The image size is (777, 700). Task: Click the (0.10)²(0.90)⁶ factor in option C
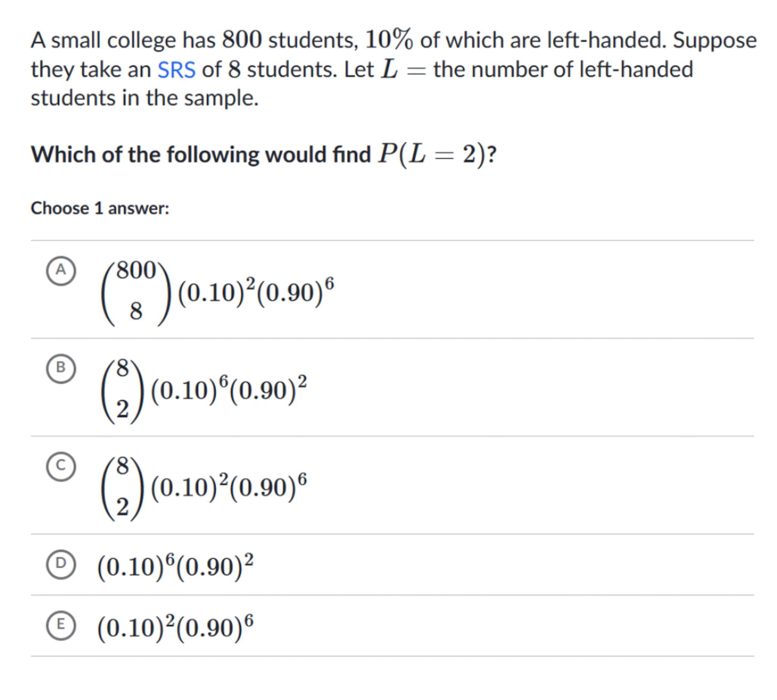coord(229,488)
